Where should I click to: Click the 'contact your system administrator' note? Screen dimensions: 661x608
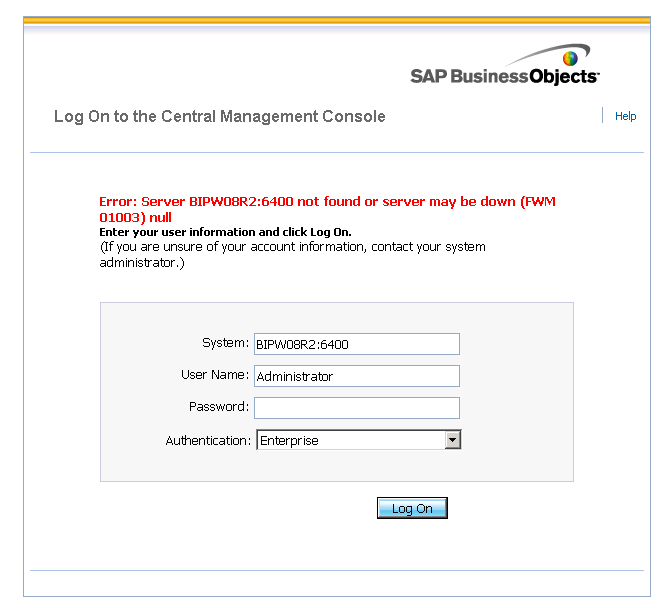point(293,255)
